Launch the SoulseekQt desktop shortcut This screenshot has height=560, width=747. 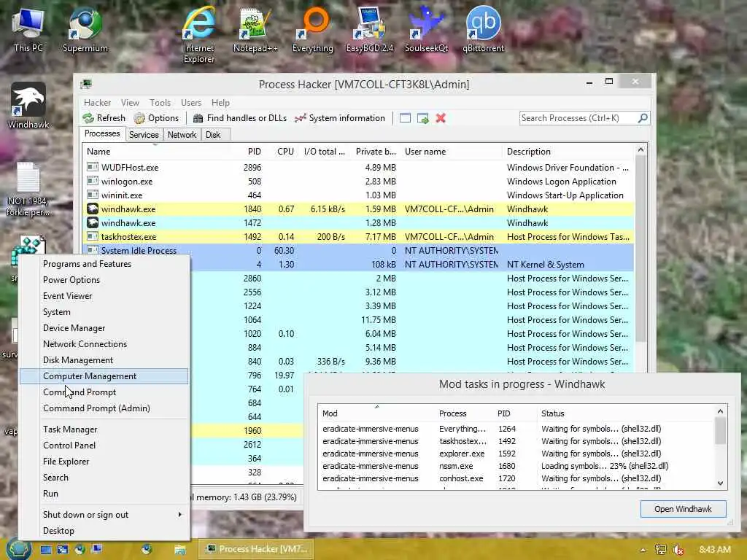tap(426, 30)
